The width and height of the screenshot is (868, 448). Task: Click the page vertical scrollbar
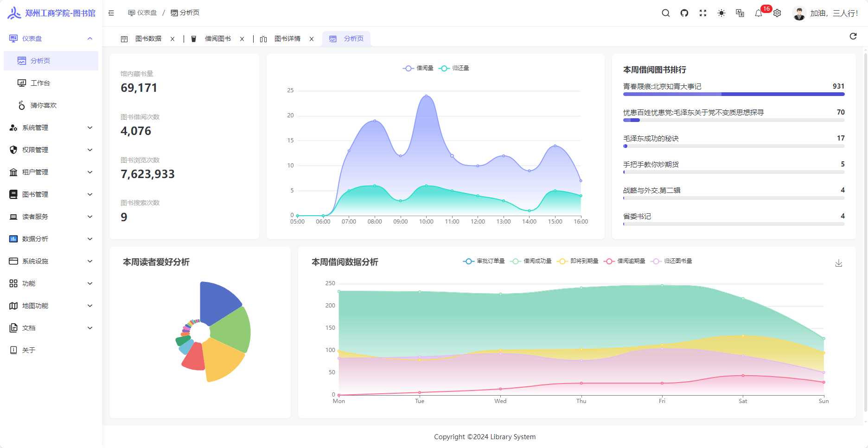(x=865, y=232)
